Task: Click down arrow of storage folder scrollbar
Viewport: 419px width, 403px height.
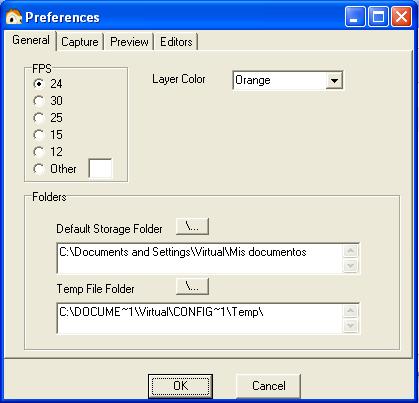Action: point(351,266)
